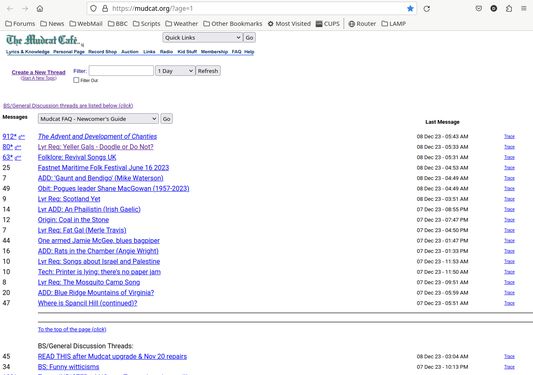Click the Refresh button by the filter
Viewport: 533px width, 375px height.
208,71
